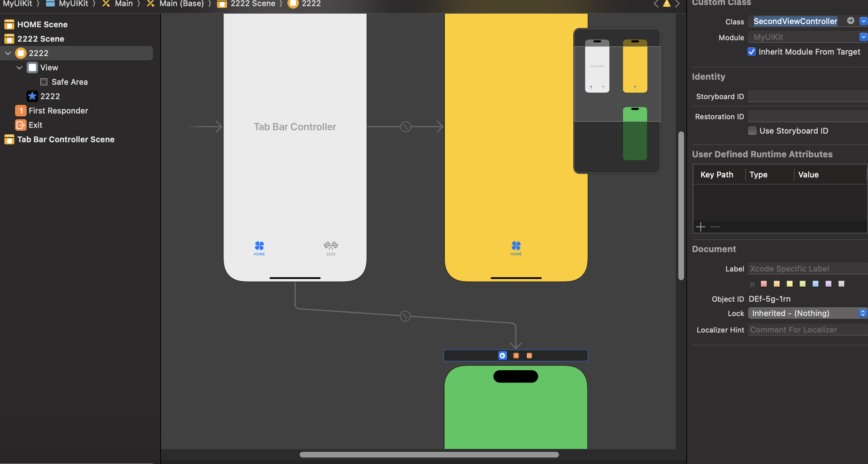The image size is (868, 464).
Task: Collapse the 2222 view controller disclosure
Action: pos(8,53)
